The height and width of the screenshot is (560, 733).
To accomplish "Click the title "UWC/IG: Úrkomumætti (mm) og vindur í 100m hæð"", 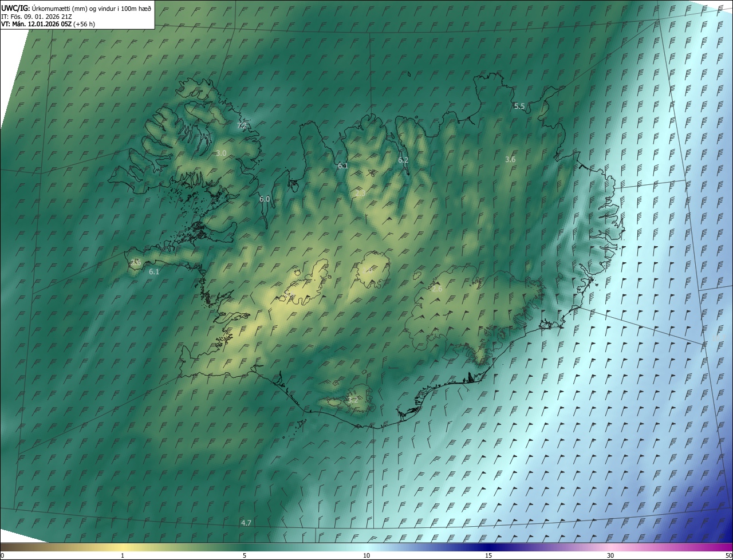I will point(76,8).
